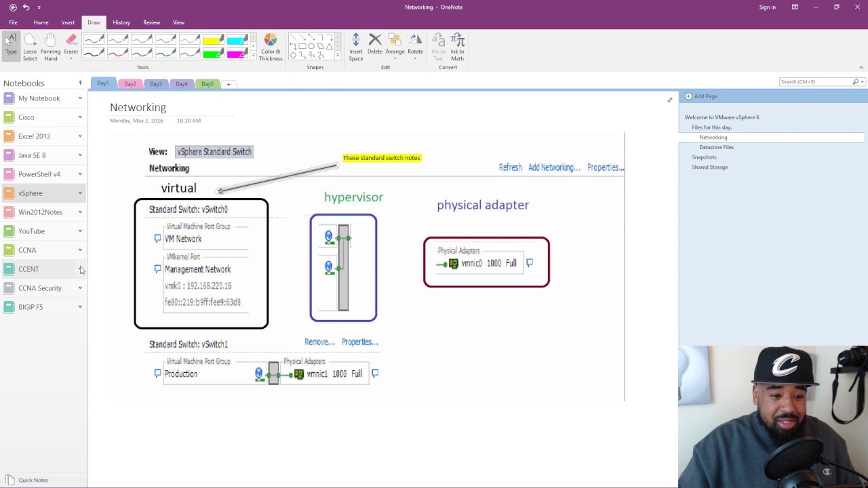Image resolution: width=868 pixels, height=488 pixels.
Task: Open Color & Thickness dialog
Action: [x=271, y=47]
